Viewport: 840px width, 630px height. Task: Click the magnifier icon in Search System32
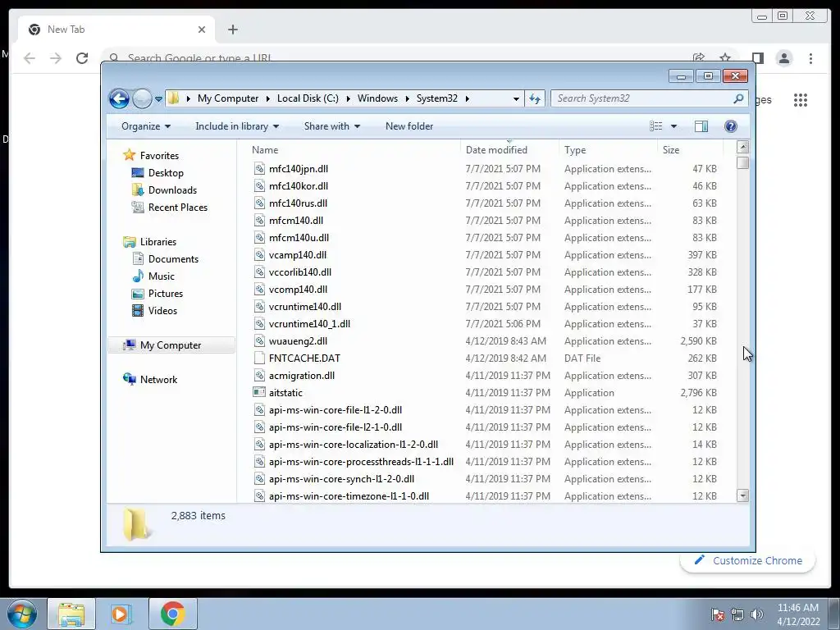pyautogui.click(x=739, y=98)
